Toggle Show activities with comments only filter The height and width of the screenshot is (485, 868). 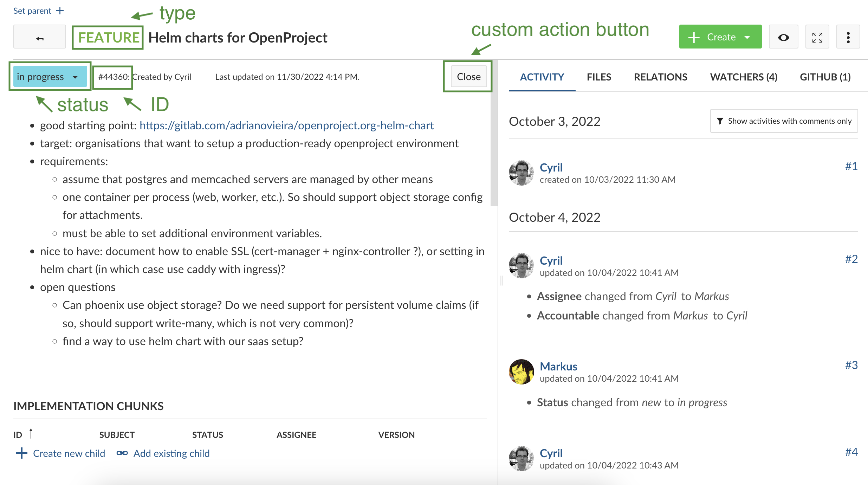(784, 121)
